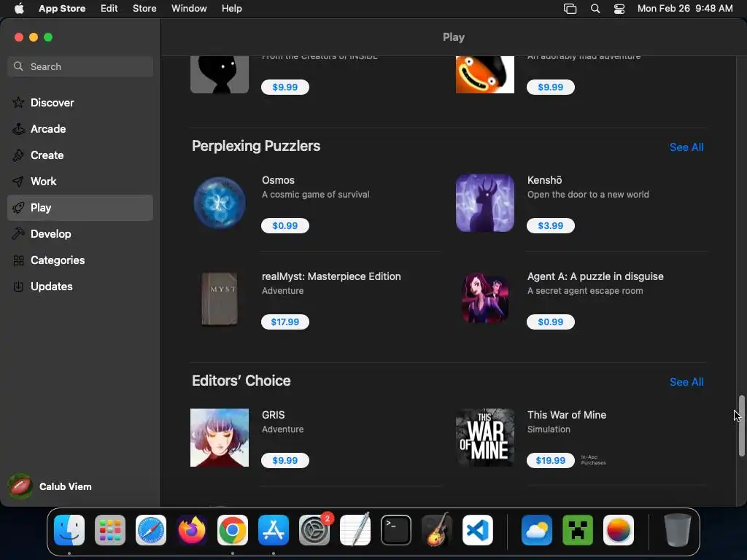The image size is (747, 560).
Task: Go to the Create section
Action: point(80,155)
